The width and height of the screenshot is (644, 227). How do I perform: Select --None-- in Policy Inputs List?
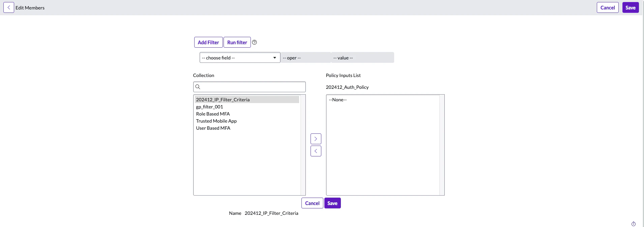(x=383, y=100)
